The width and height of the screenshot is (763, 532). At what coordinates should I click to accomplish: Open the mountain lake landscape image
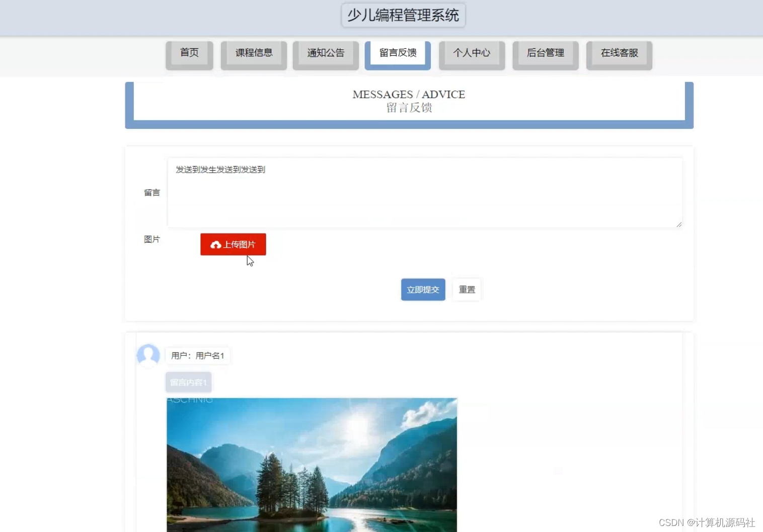click(x=312, y=463)
